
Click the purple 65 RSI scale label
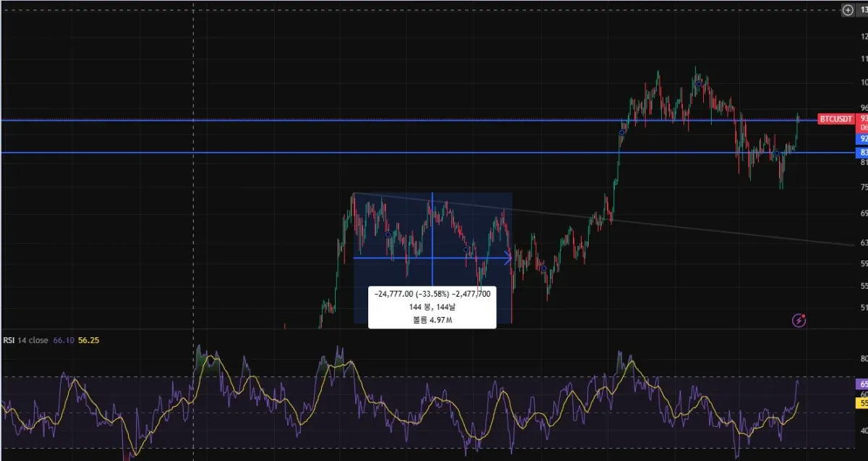862,384
